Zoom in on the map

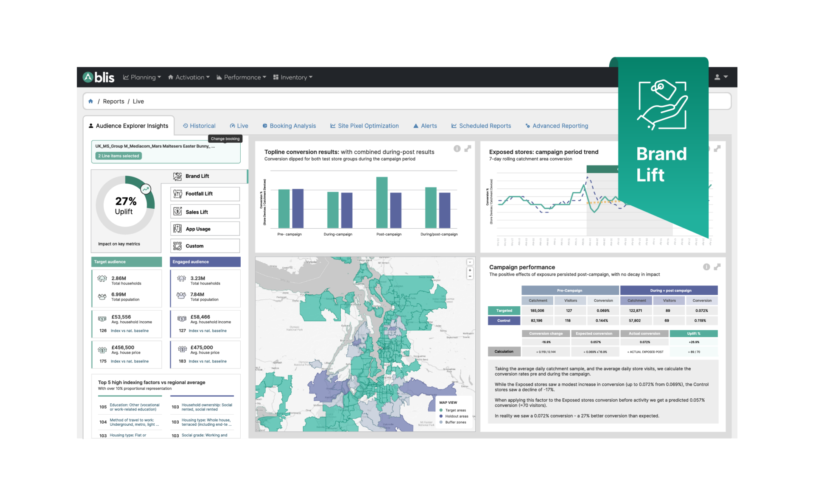[470, 270]
